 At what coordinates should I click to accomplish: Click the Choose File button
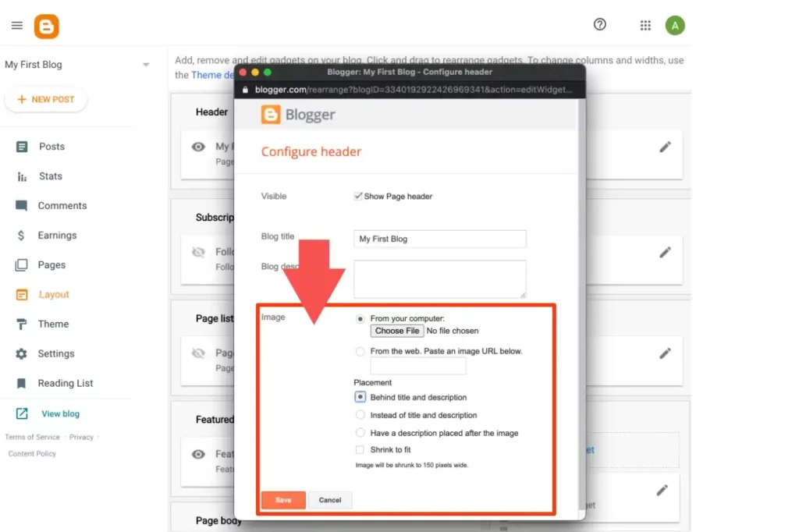pos(397,331)
